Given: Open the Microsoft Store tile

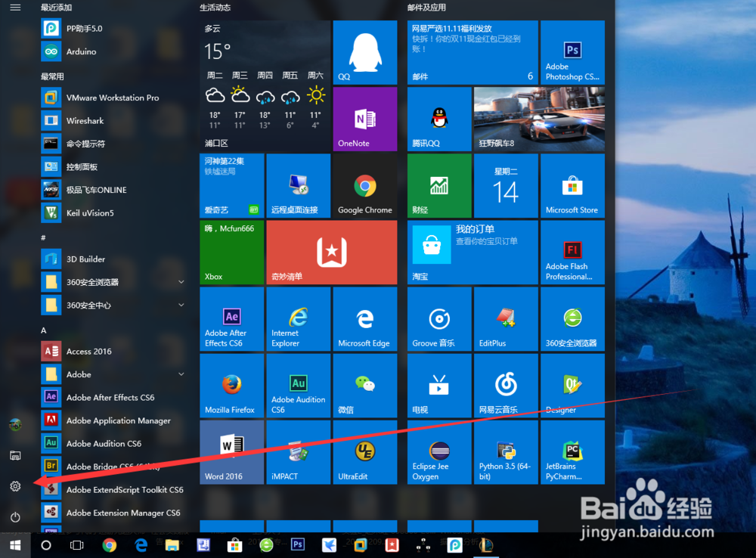Looking at the screenshot, I should click(x=572, y=186).
